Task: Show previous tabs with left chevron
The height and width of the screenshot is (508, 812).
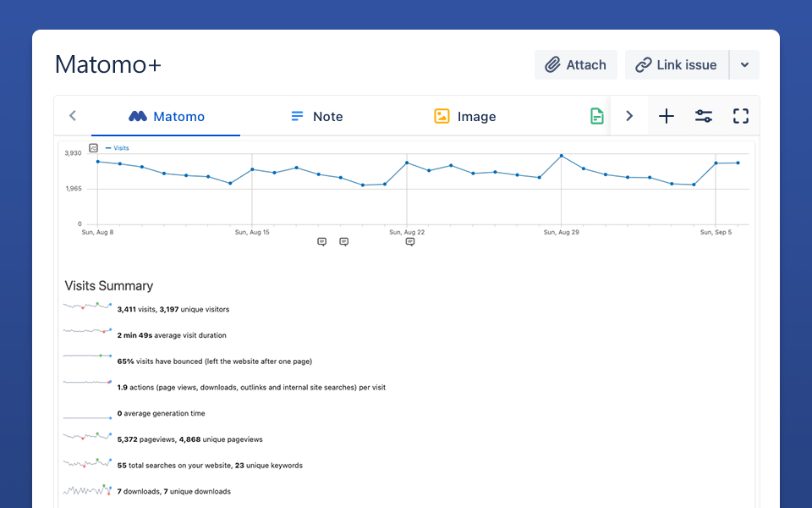Action: [73, 116]
